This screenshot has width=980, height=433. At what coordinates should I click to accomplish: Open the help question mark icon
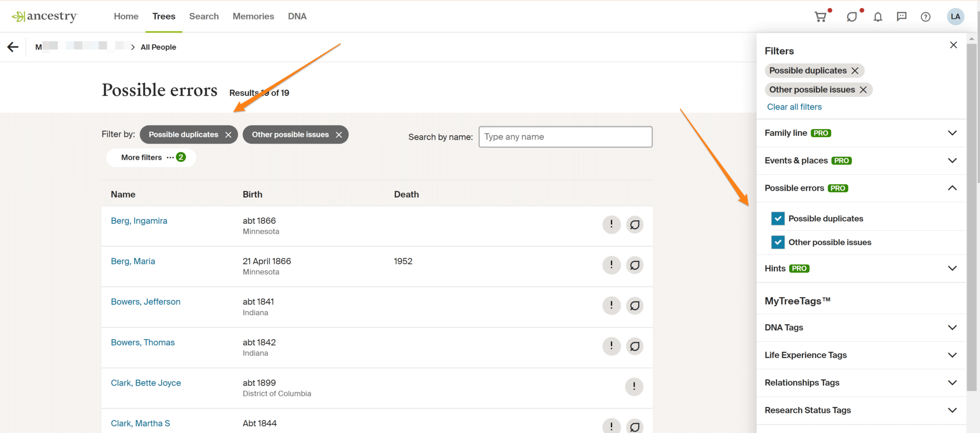coord(926,17)
